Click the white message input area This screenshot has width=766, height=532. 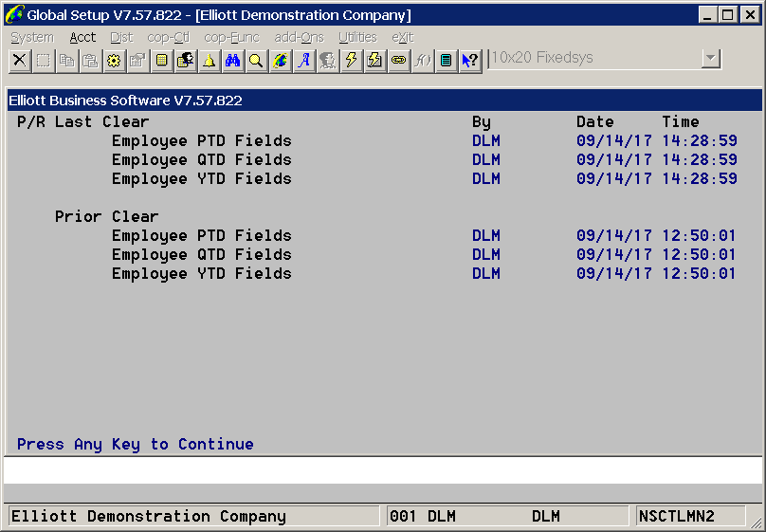(382, 470)
